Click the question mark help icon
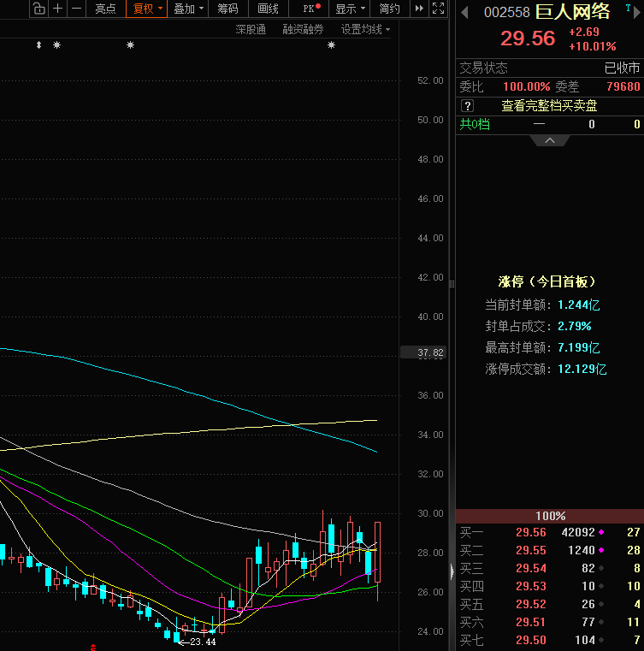 467,106
